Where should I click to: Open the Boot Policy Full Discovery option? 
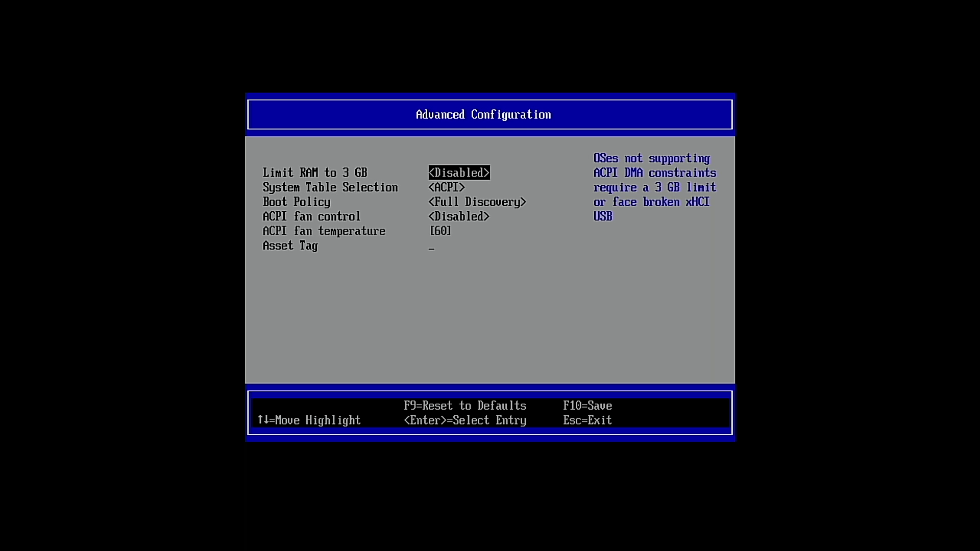[x=477, y=202]
